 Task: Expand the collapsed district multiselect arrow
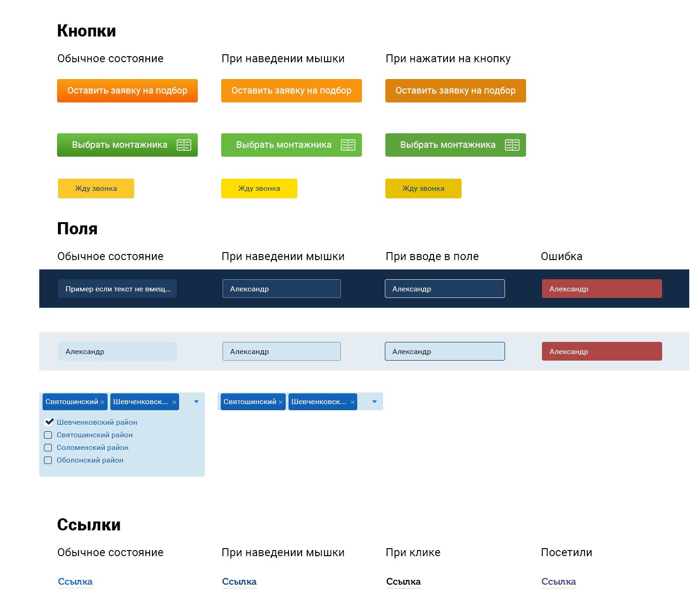point(375,402)
